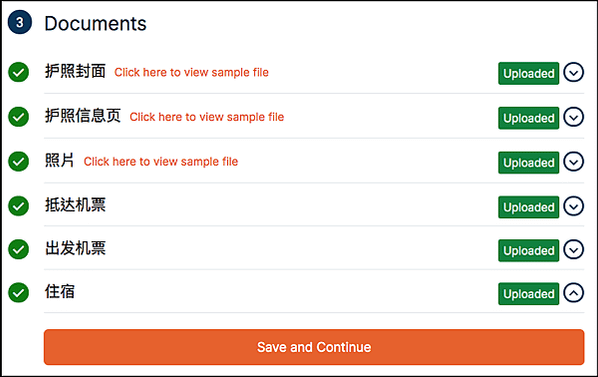The height and width of the screenshot is (377, 598).
Task: Click Uploaded badge in 护照封面 row
Action: click(x=529, y=73)
